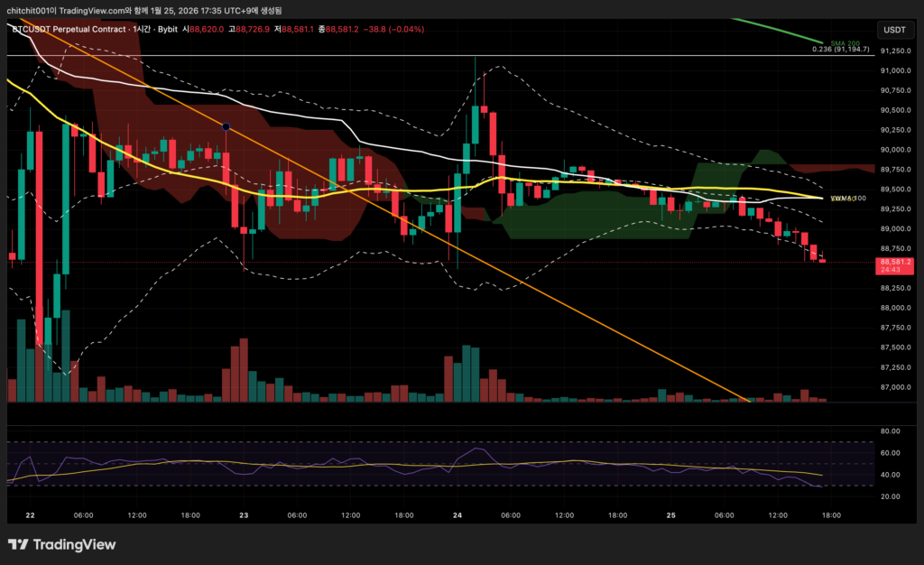Click the date label 22 on the time axis
Image resolution: width=924 pixels, height=565 pixels.
pyautogui.click(x=31, y=515)
